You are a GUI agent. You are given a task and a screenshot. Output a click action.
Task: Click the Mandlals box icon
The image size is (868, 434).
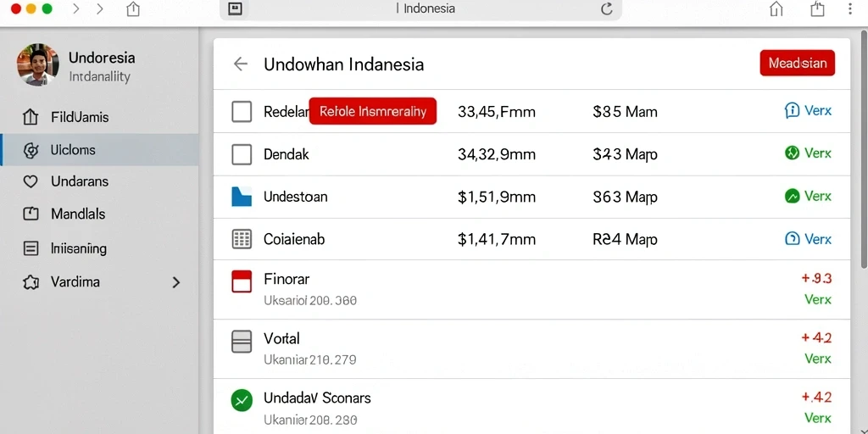pyautogui.click(x=31, y=214)
